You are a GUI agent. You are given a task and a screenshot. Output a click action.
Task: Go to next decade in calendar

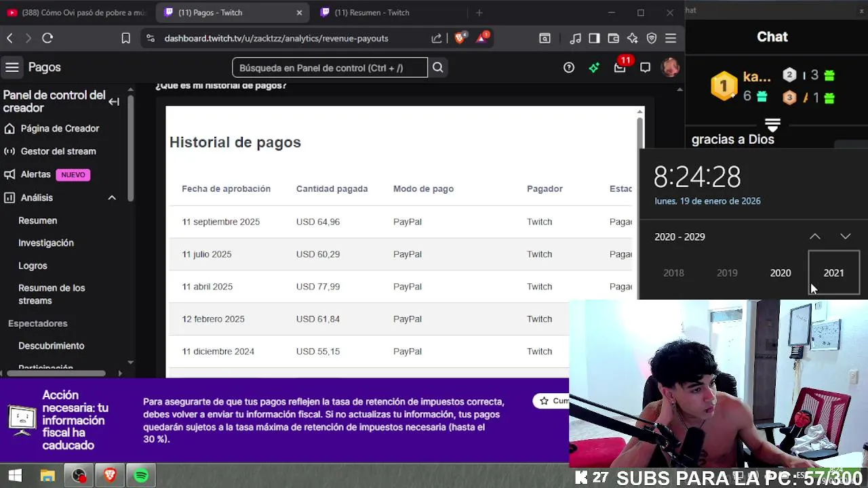(845, 237)
